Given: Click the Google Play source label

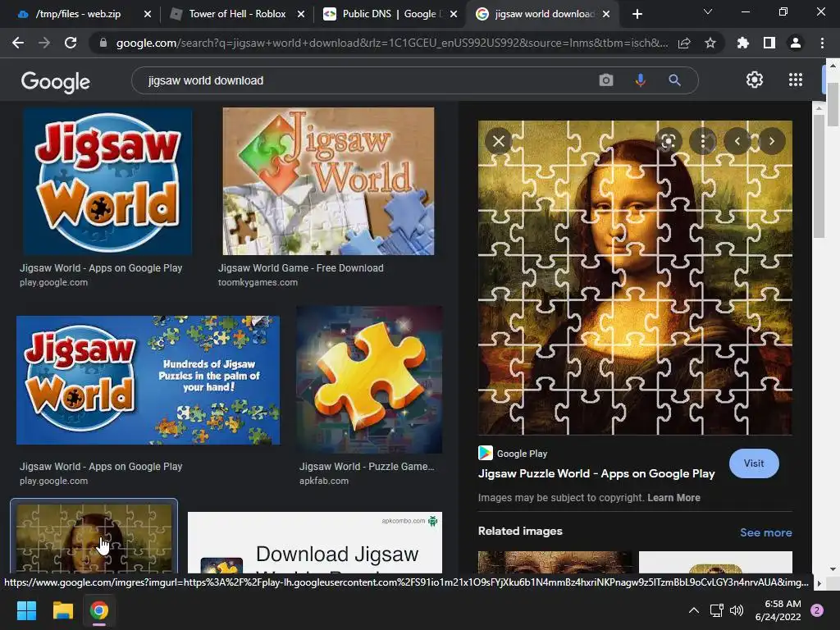Looking at the screenshot, I should point(522,454).
